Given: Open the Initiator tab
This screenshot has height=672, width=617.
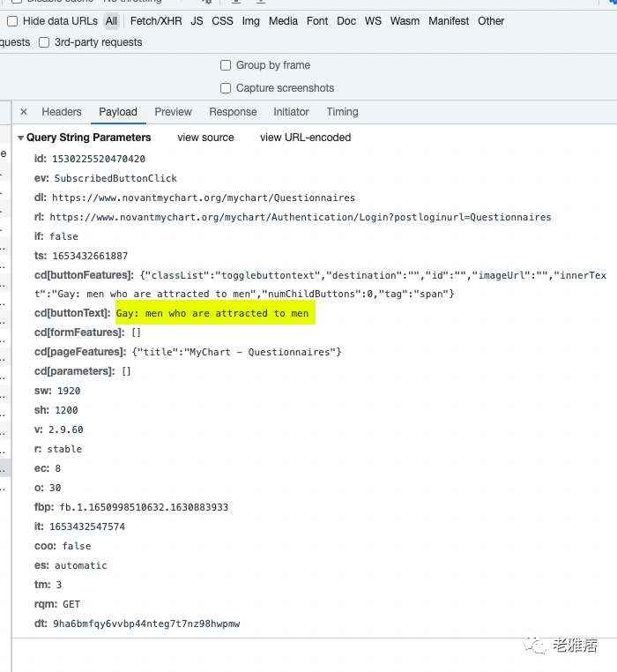Looking at the screenshot, I should 291,112.
